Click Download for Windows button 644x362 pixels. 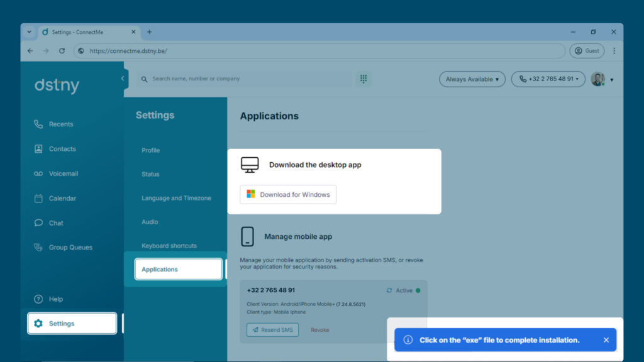tap(288, 195)
